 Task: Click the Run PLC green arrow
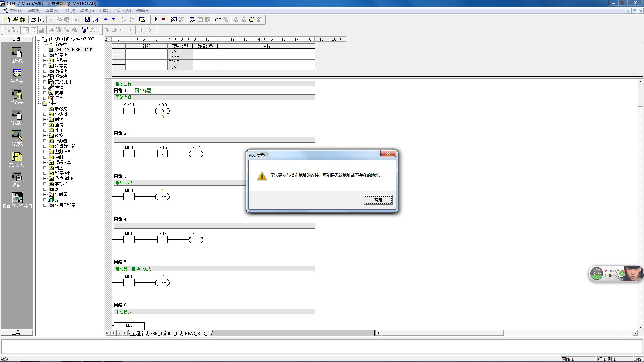pyautogui.click(x=156, y=19)
